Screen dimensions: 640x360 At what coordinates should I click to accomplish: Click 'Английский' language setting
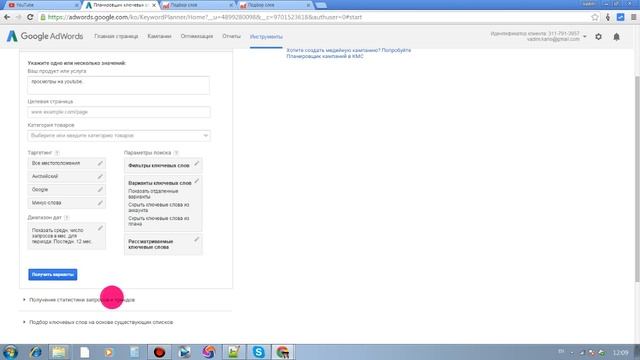(67, 176)
